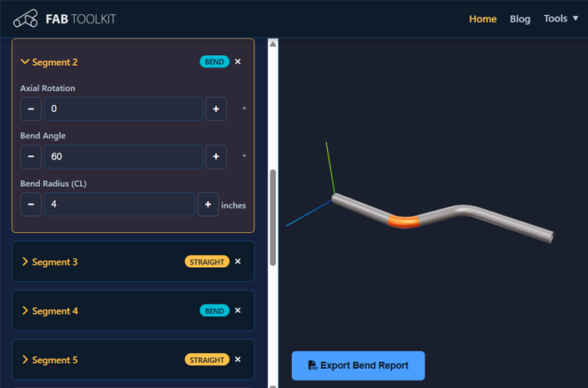Click the Axial Rotation input field
This screenshot has height=388, width=588.
[x=123, y=108]
